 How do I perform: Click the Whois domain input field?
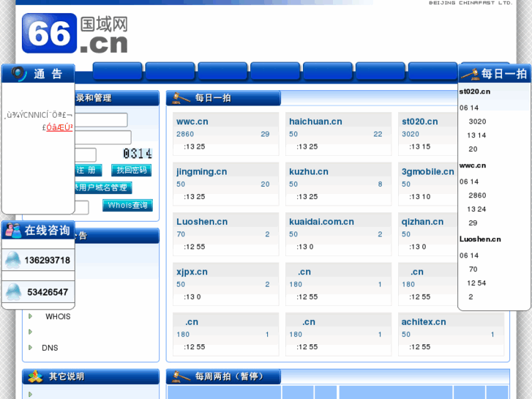tap(82, 207)
